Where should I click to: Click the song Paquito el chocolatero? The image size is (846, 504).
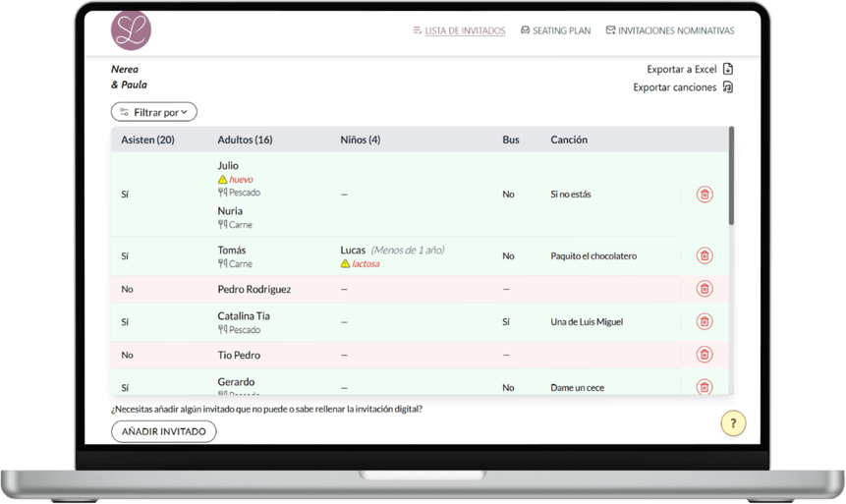pos(593,256)
